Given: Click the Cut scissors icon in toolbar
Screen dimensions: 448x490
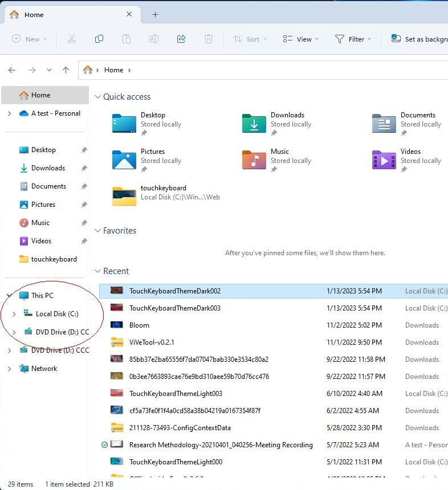Looking at the screenshot, I should click(71, 39).
